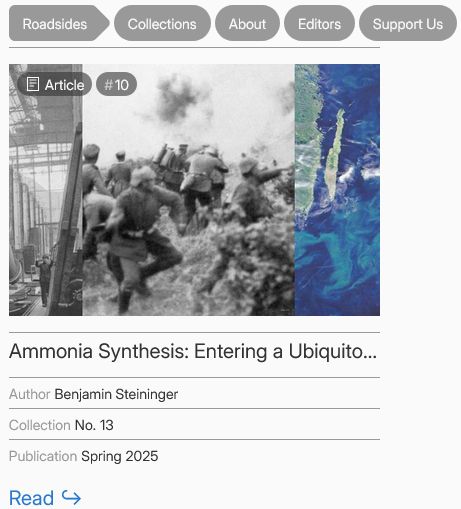Open the Ammonia Synthesis article title
Screen dimensions: 461x509
pos(193,352)
